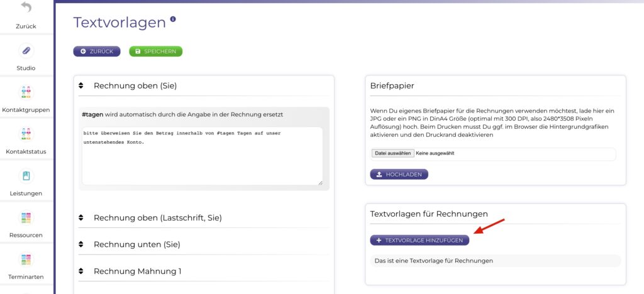The image size is (644, 294).
Task: Click the green SPEICHERN button
Action: (155, 52)
